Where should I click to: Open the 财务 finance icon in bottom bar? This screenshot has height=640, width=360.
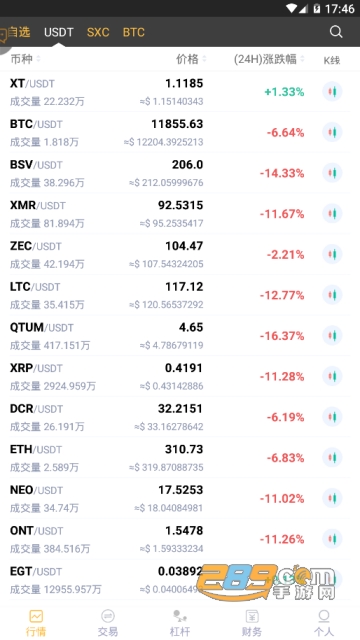[251, 616]
